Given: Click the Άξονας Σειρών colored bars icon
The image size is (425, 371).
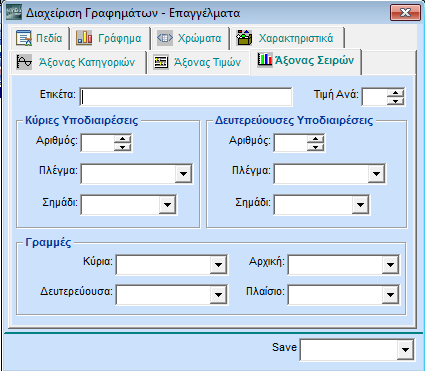Looking at the screenshot, I should click(x=265, y=59).
